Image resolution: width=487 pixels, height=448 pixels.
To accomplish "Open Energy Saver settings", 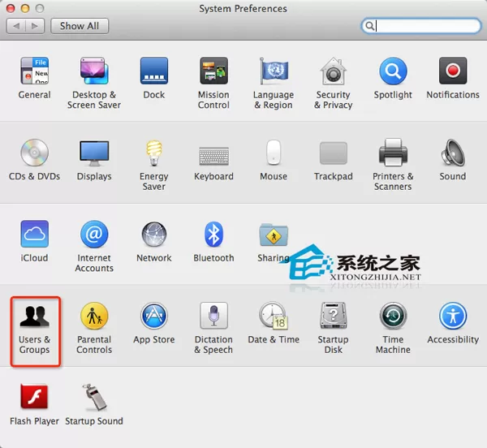I will (x=153, y=165).
